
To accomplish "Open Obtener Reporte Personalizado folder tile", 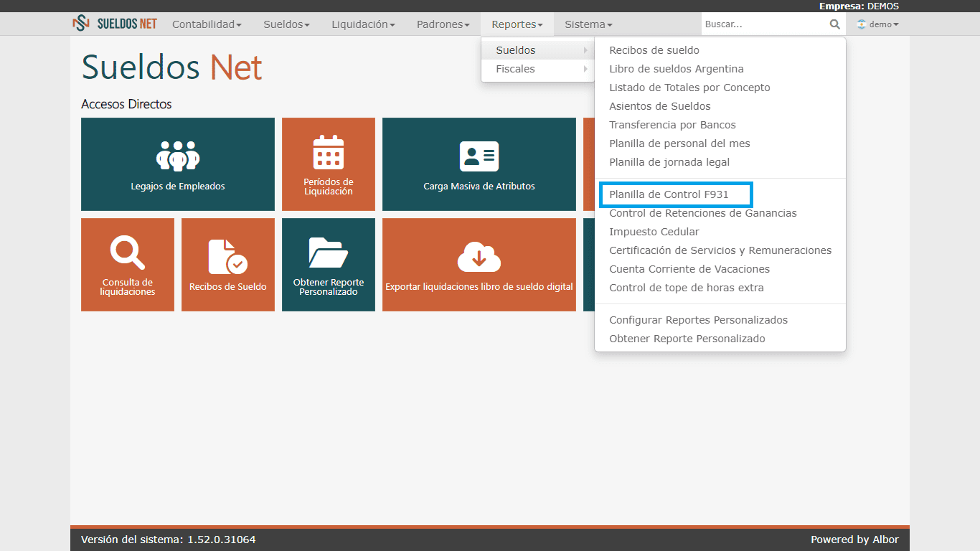I will pyautogui.click(x=329, y=265).
